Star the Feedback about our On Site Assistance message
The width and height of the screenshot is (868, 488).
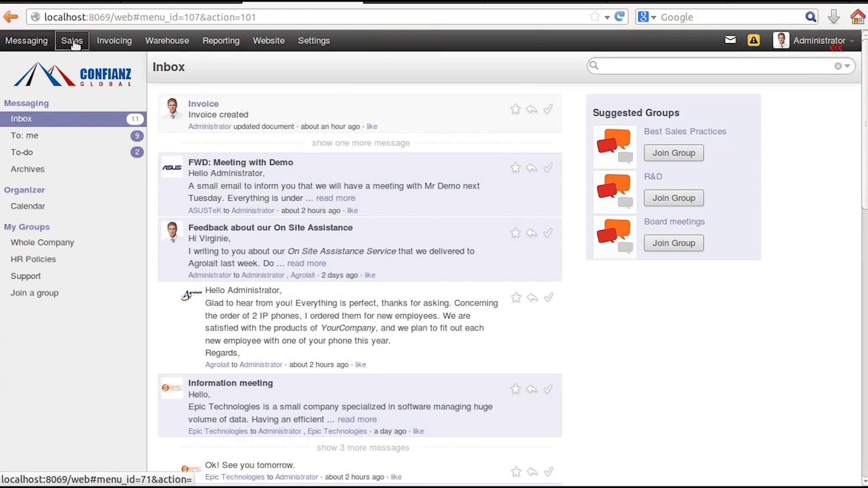coord(515,232)
